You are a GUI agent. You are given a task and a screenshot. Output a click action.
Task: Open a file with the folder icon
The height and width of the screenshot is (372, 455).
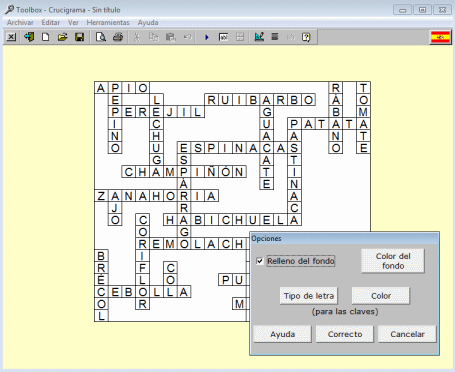pyautogui.click(x=62, y=37)
